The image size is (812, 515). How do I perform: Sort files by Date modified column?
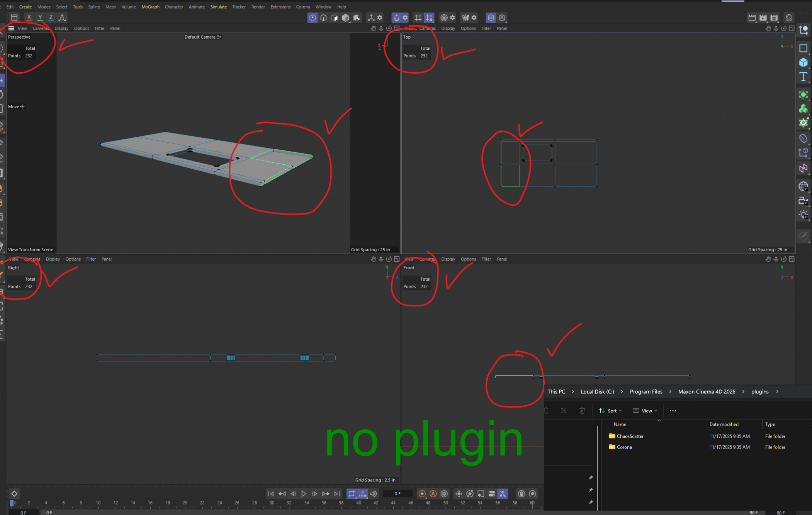click(x=724, y=424)
